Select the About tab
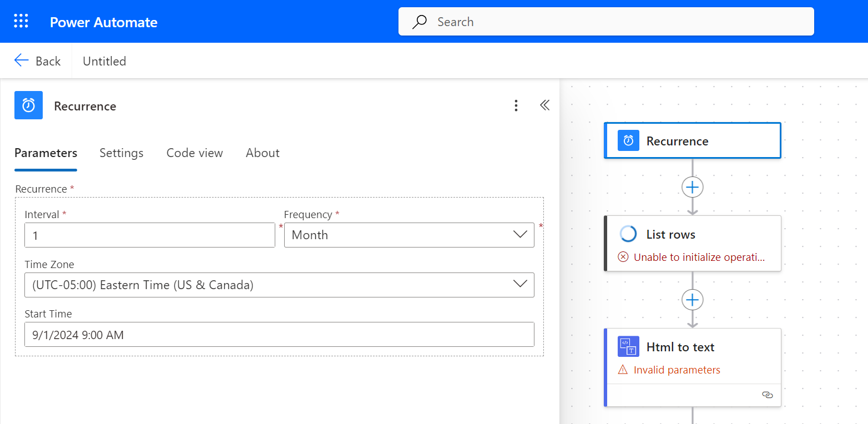The image size is (868, 424). pos(263,153)
